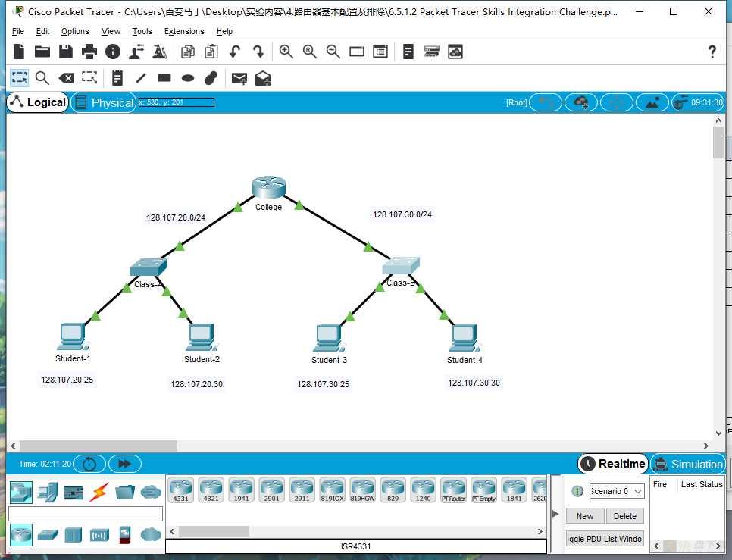732x560 pixels.
Task: Toggle scenario info circle icon
Action: pos(577,491)
